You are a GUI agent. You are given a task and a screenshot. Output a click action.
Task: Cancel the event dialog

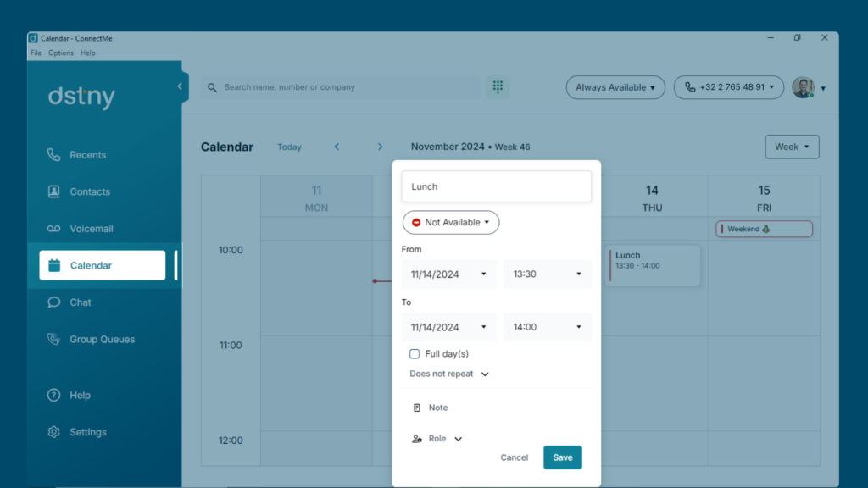tap(515, 457)
